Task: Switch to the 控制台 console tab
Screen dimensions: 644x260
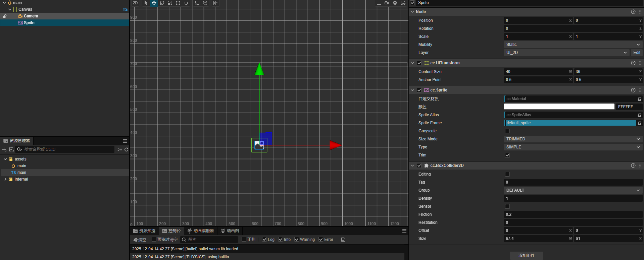Action: coord(171,231)
